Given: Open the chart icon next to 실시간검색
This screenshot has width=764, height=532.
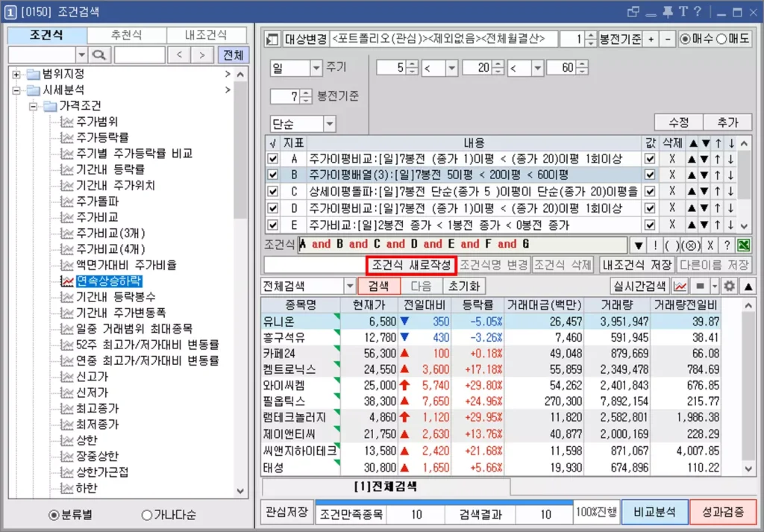Looking at the screenshot, I should [x=680, y=287].
